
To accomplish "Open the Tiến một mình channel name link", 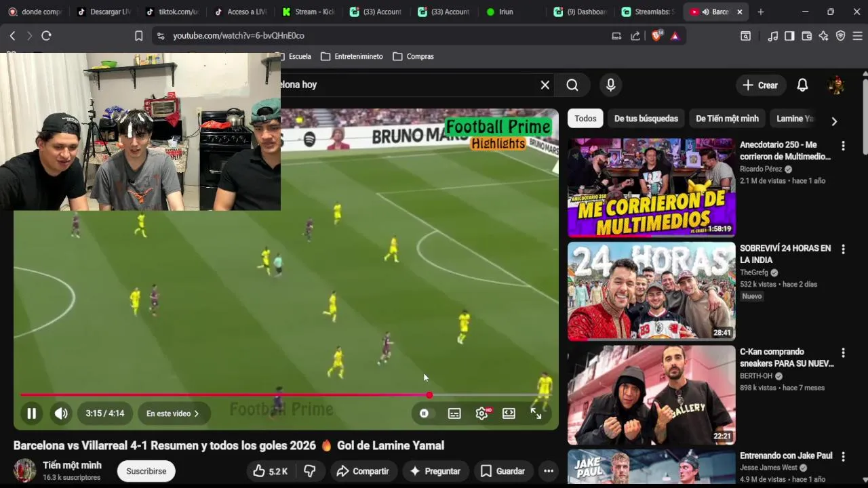I will 72,465.
